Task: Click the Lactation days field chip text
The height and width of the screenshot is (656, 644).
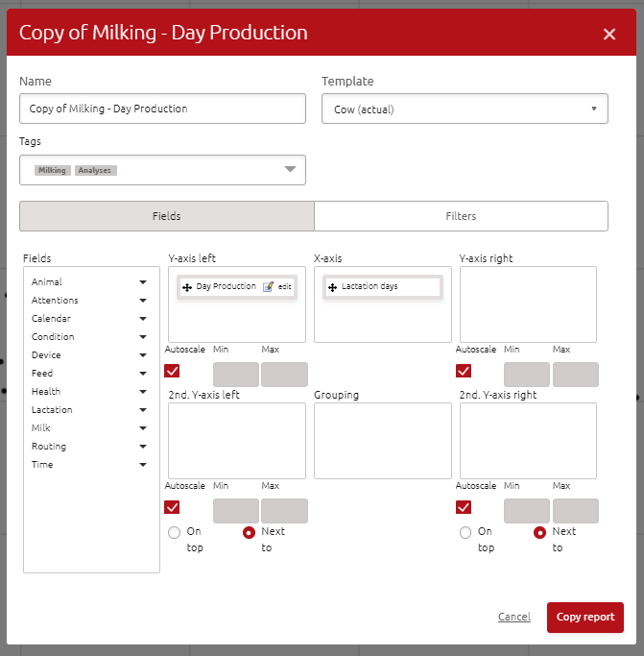Action: (x=370, y=286)
